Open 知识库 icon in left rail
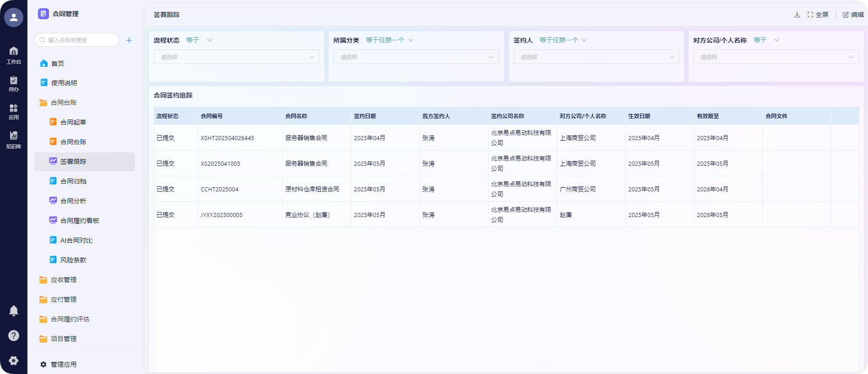 tap(14, 140)
